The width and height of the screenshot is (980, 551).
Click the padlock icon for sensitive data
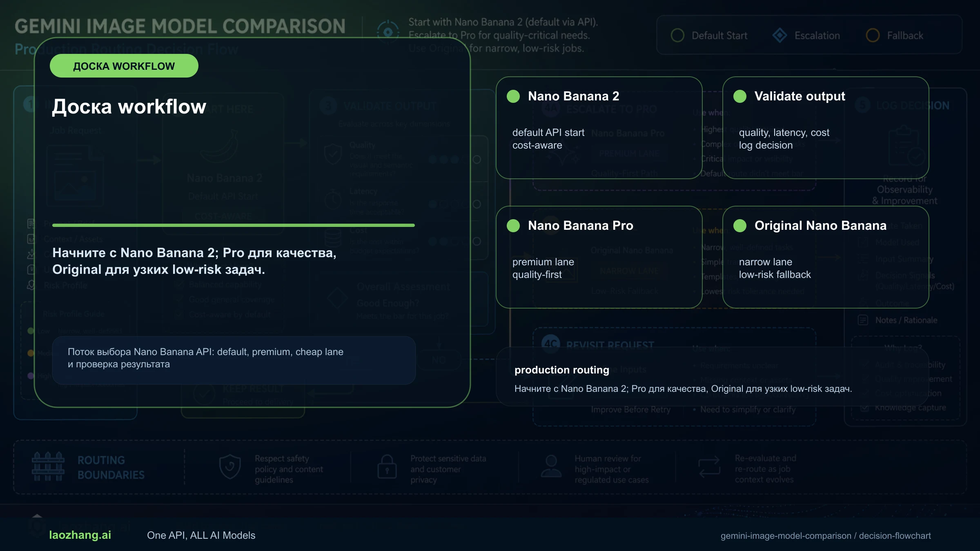click(387, 467)
